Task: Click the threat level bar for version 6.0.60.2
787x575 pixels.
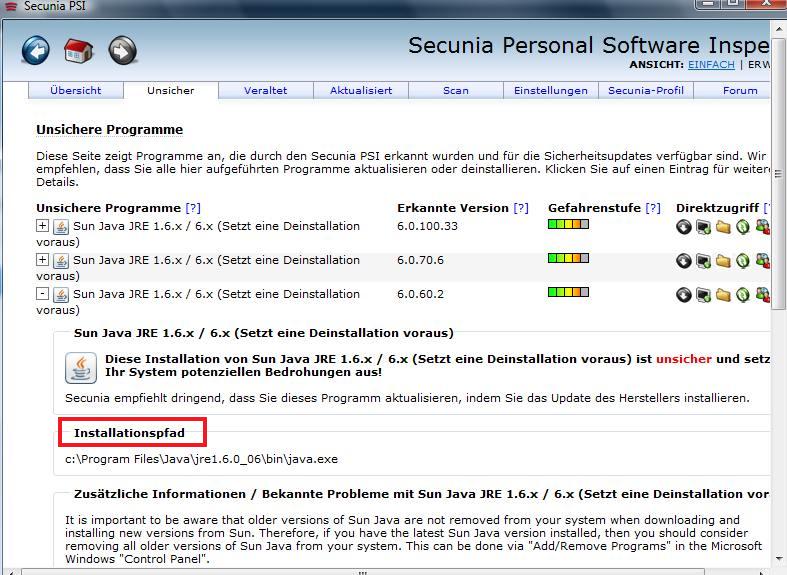Action: click(x=568, y=292)
